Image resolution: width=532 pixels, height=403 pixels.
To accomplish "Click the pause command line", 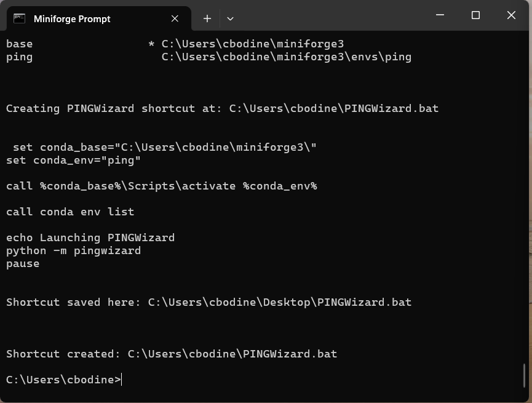I will tap(23, 264).
